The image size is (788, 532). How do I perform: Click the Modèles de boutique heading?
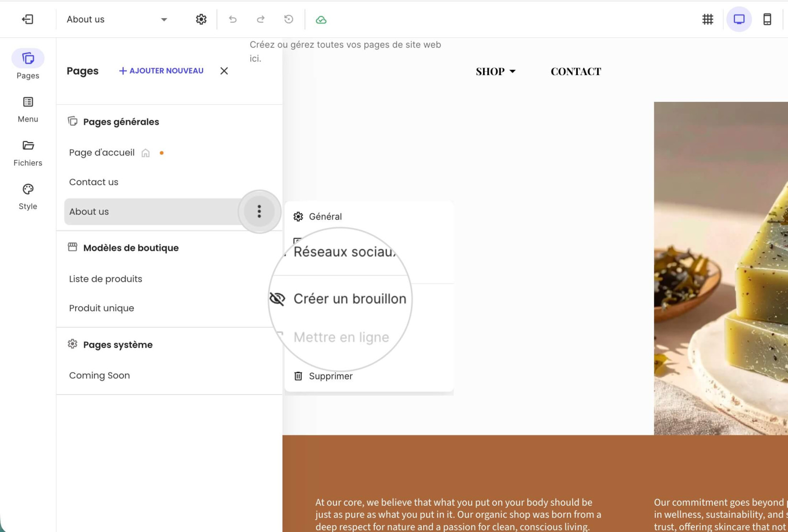[x=131, y=248]
